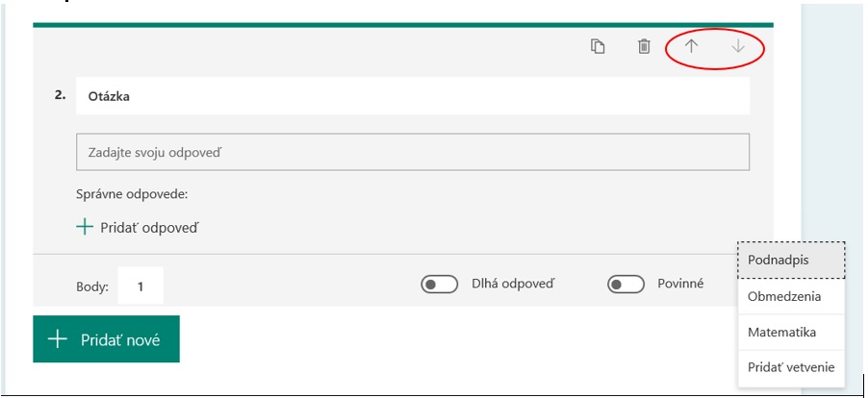This screenshot has width=868, height=398.
Task: Delete question using the trash icon
Action: pos(643,46)
